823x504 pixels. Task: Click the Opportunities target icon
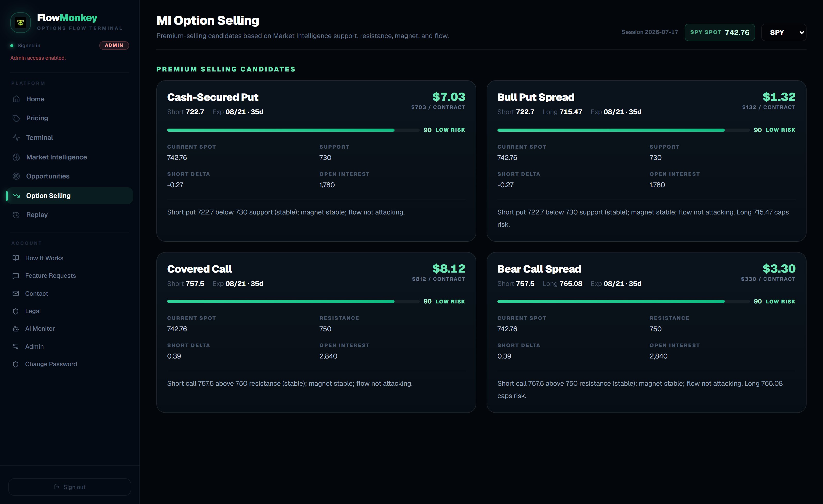pos(16,176)
